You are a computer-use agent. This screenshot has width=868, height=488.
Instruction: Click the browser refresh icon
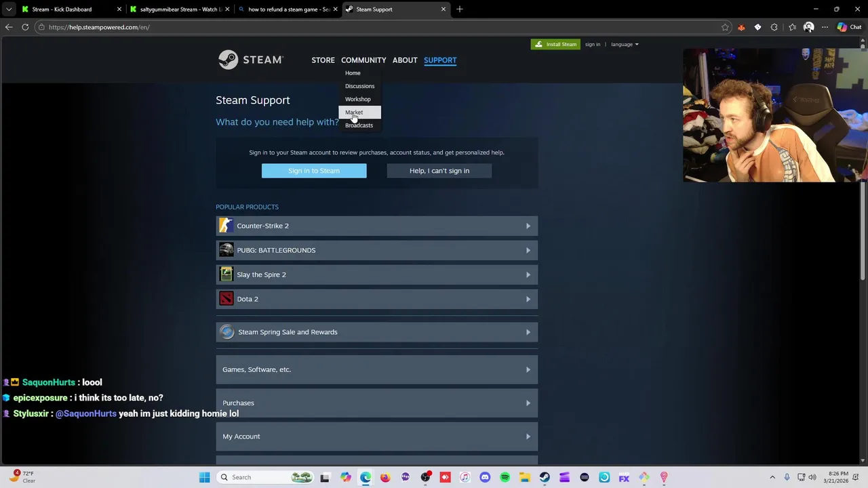[x=25, y=27]
